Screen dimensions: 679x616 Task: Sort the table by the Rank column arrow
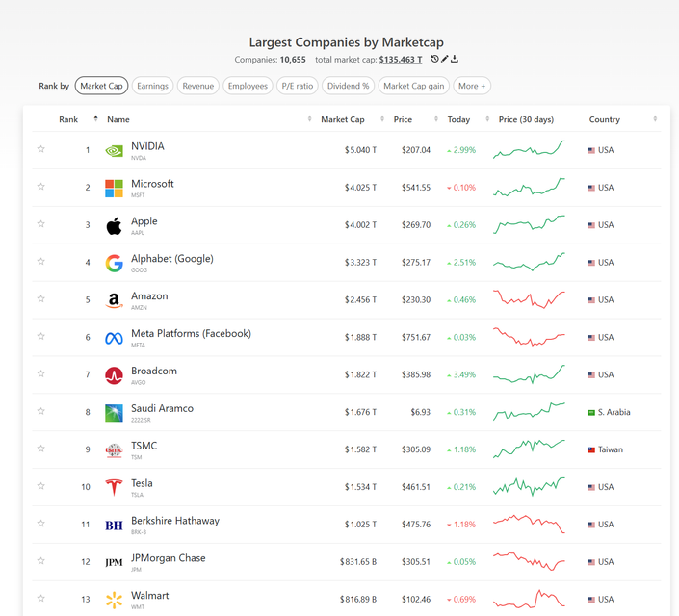tap(95, 119)
